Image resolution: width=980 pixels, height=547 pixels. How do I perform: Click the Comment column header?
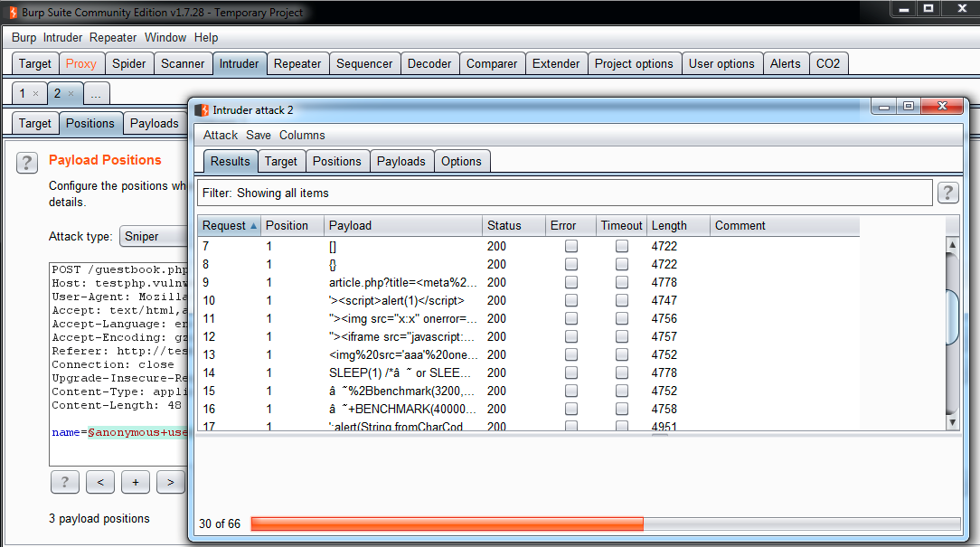[785, 226]
